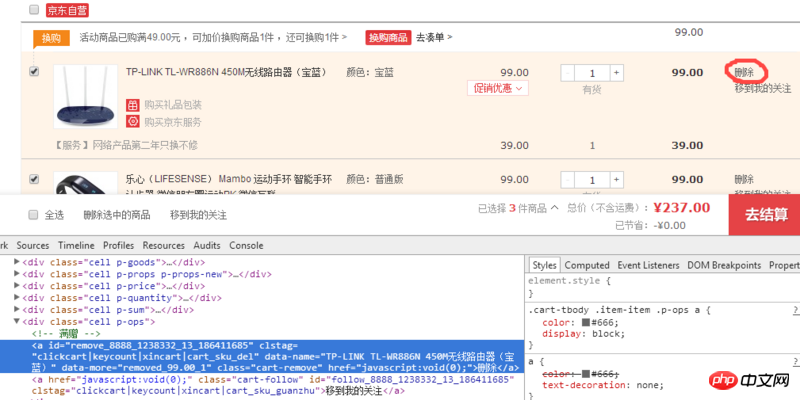Switch to the Timeline devtools tab
The height and width of the screenshot is (400, 800).
tap(77, 245)
